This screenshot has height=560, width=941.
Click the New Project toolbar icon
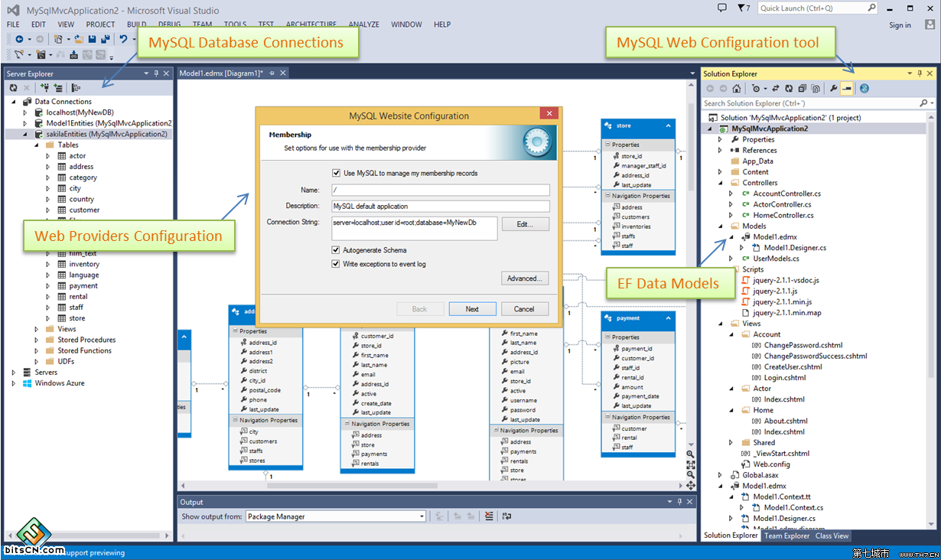[x=58, y=39]
